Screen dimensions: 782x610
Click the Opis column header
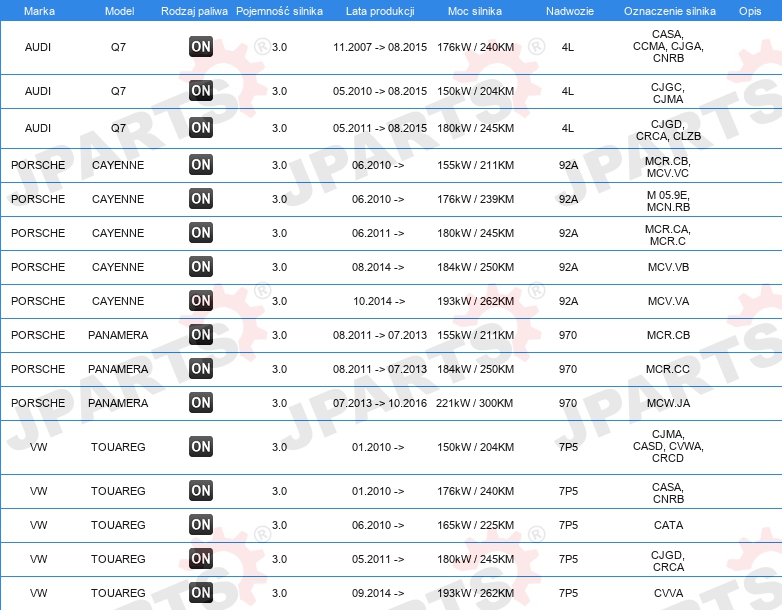tap(750, 11)
